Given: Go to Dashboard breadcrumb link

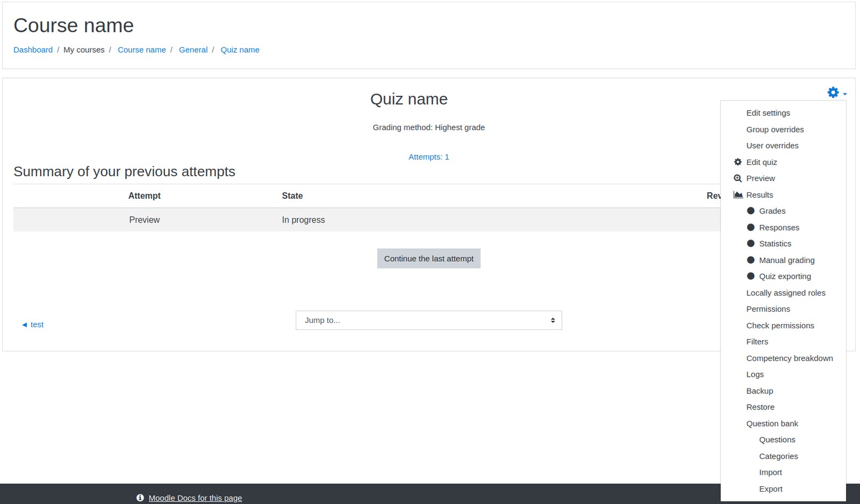Looking at the screenshot, I should coord(33,50).
